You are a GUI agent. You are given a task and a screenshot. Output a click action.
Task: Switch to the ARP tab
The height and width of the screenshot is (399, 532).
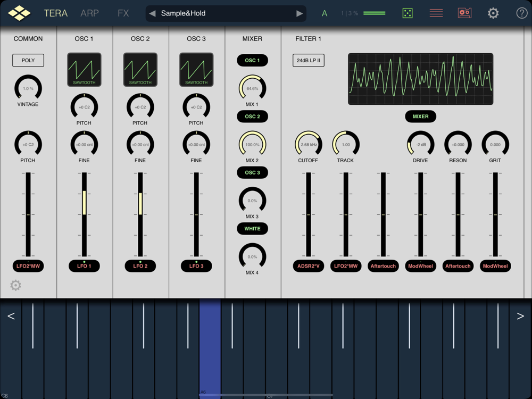click(89, 13)
